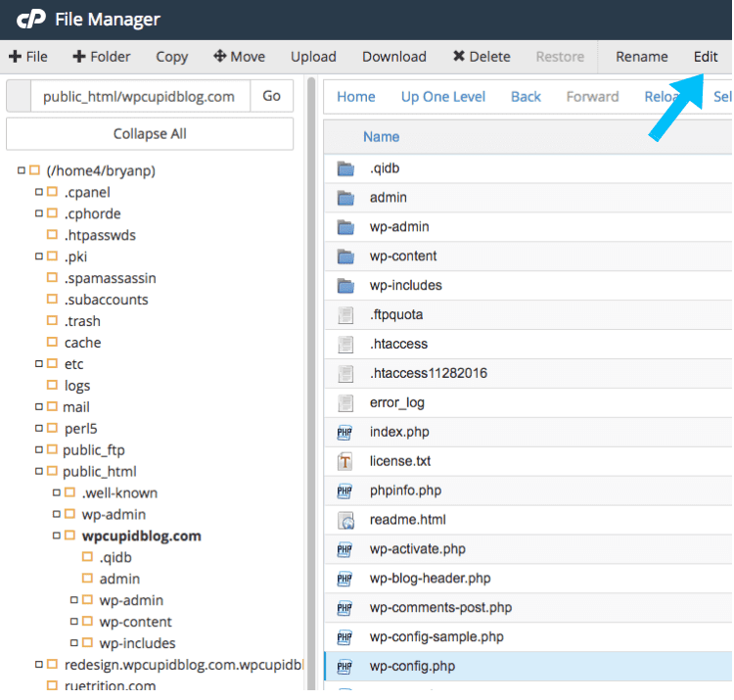This screenshot has height=700, width=734.
Task: Create a new file with the File button
Action: coord(28,57)
